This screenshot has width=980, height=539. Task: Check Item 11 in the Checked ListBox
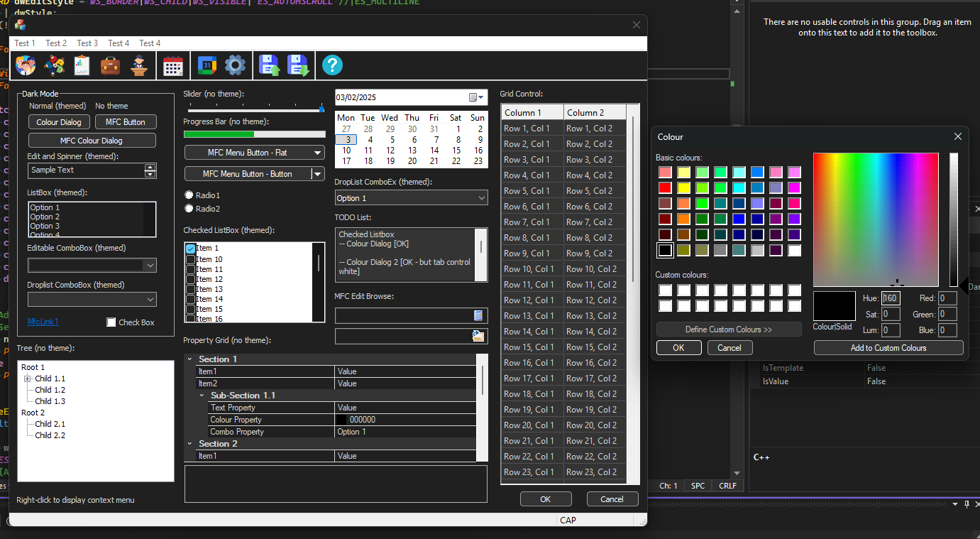pyautogui.click(x=190, y=269)
